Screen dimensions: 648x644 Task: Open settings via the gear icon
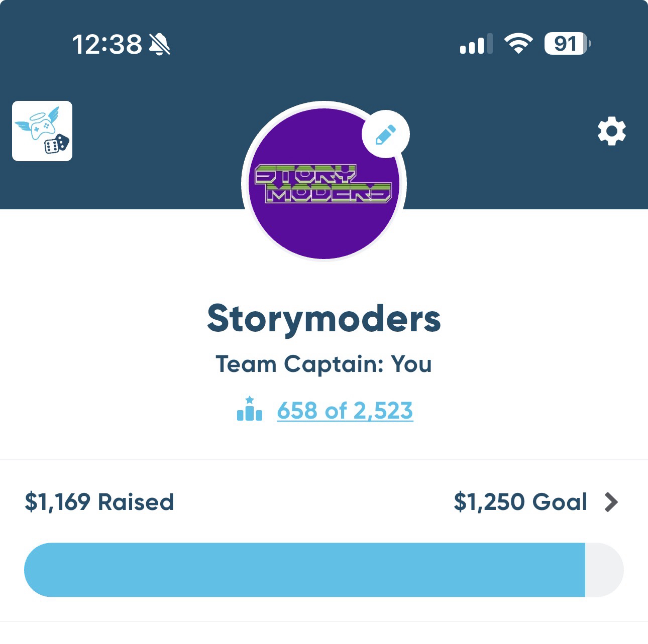[611, 132]
